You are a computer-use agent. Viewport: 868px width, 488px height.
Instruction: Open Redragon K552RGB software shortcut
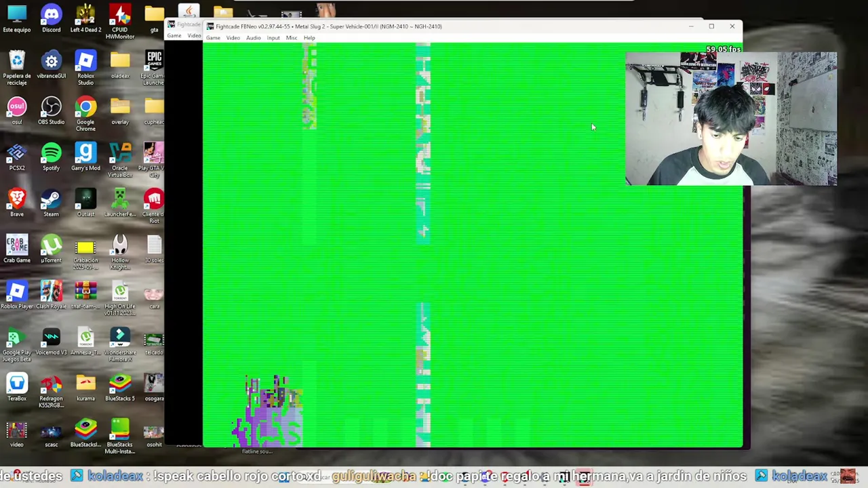(51, 390)
